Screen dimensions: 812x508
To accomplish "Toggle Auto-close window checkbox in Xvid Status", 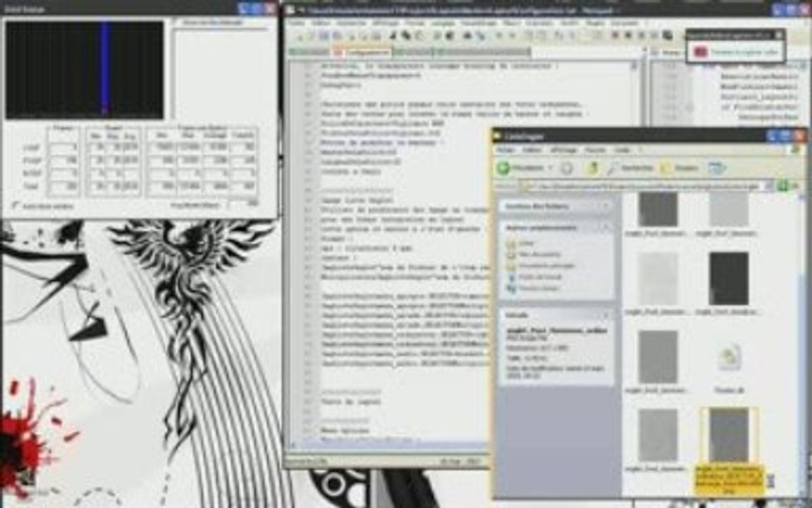I will tap(15, 206).
